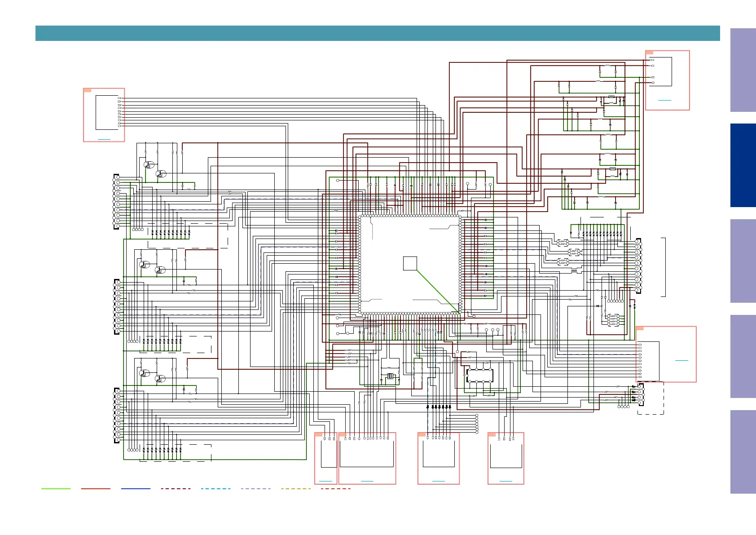Click the solid blue legend line
756x535 pixels.
[136, 488]
